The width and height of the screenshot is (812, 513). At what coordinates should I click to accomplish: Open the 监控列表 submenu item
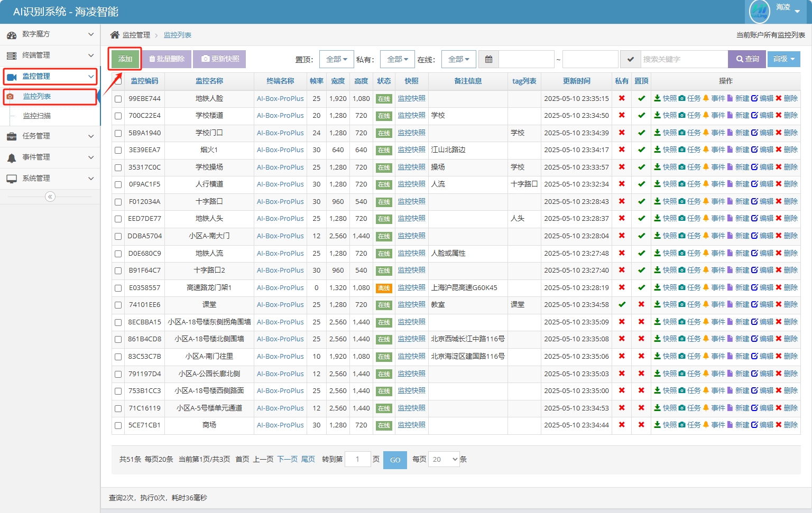pos(50,97)
